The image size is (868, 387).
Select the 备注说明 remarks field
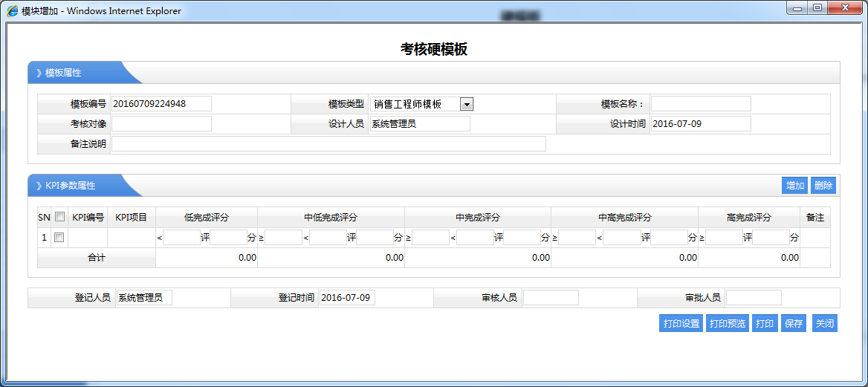pos(328,144)
